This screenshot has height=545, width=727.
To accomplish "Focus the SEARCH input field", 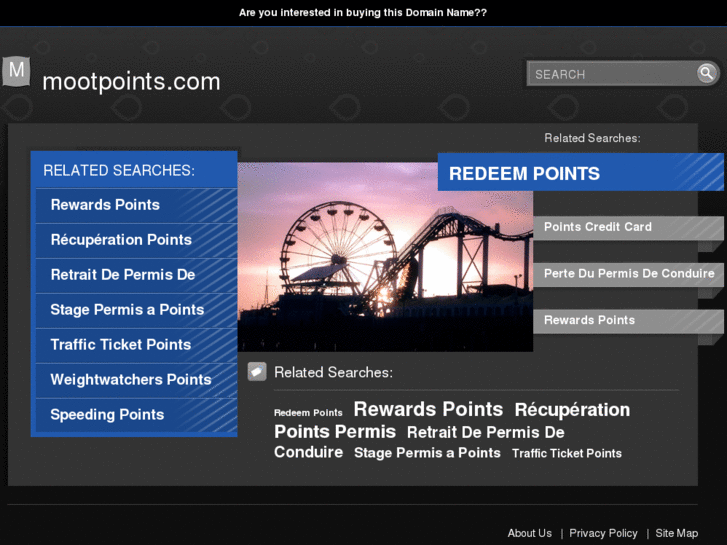I will (611, 74).
